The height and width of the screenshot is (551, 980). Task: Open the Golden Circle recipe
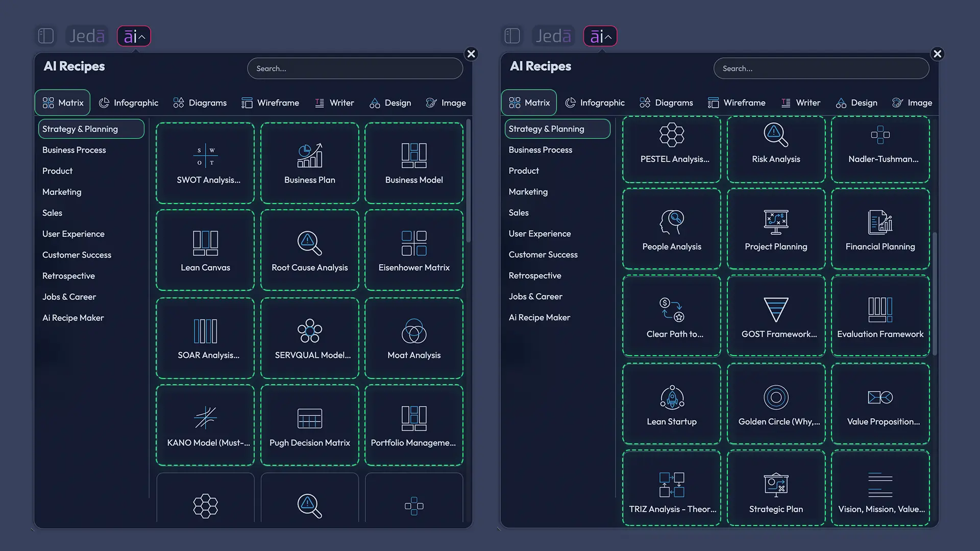coord(776,404)
